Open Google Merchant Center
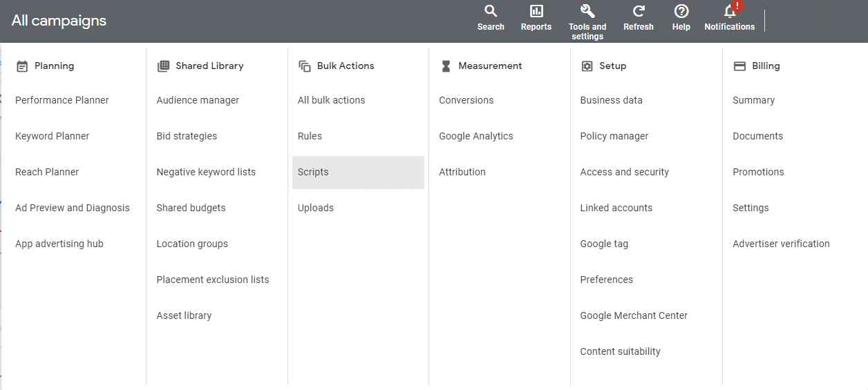This screenshot has width=868, height=390. [634, 315]
